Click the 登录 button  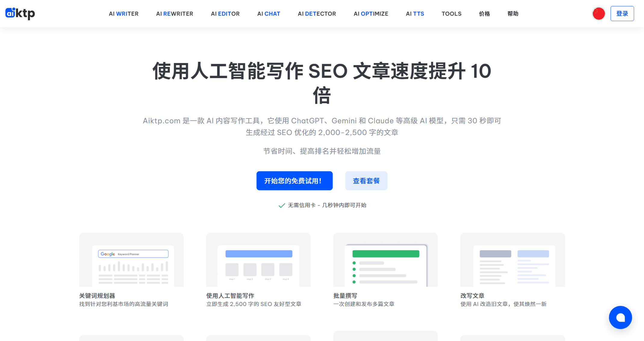pos(622,13)
